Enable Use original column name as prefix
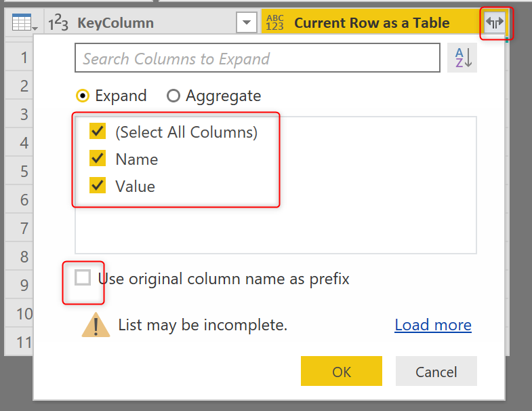This screenshot has width=532, height=411. tap(83, 278)
